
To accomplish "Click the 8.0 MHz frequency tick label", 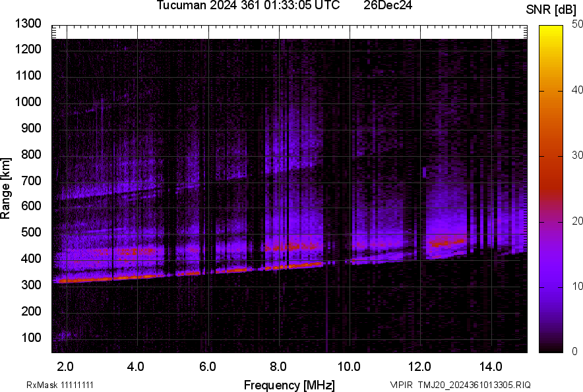I will click(x=278, y=366).
